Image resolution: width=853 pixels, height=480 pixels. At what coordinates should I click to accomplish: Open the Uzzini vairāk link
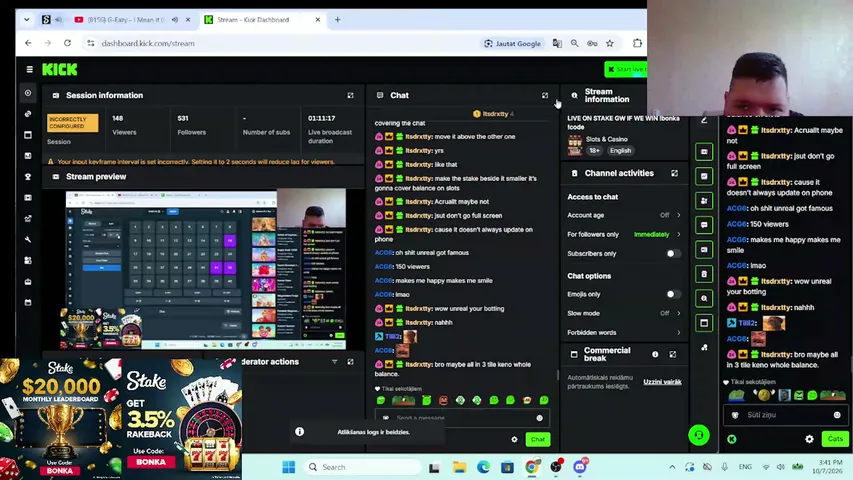click(662, 382)
